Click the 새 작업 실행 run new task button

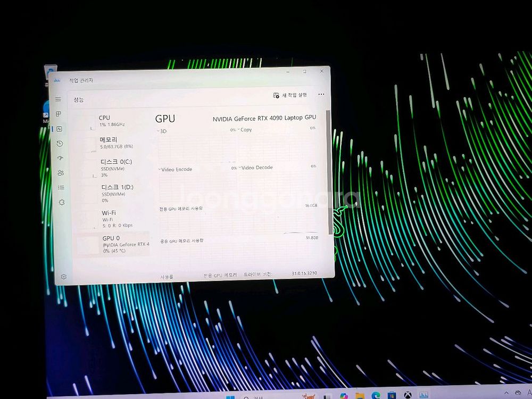(x=290, y=95)
